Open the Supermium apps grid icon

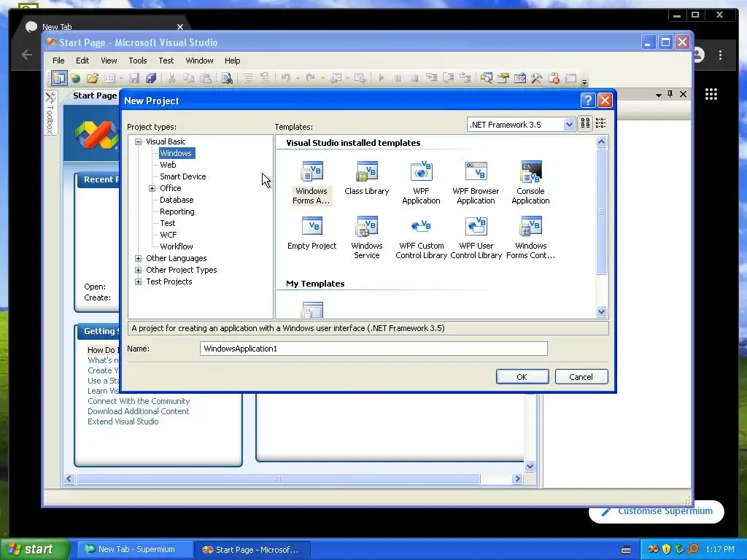pyautogui.click(x=711, y=94)
